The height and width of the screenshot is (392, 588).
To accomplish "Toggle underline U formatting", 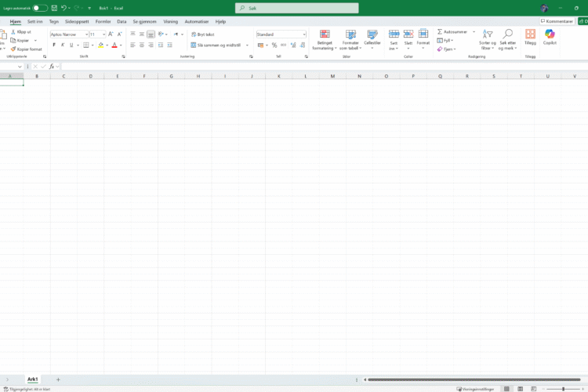I will click(71, 45).
